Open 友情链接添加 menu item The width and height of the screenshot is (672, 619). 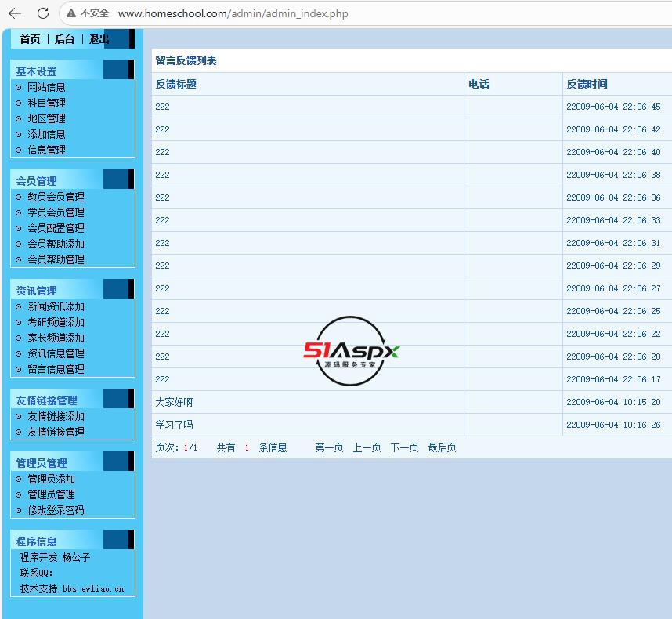(56, 416)
